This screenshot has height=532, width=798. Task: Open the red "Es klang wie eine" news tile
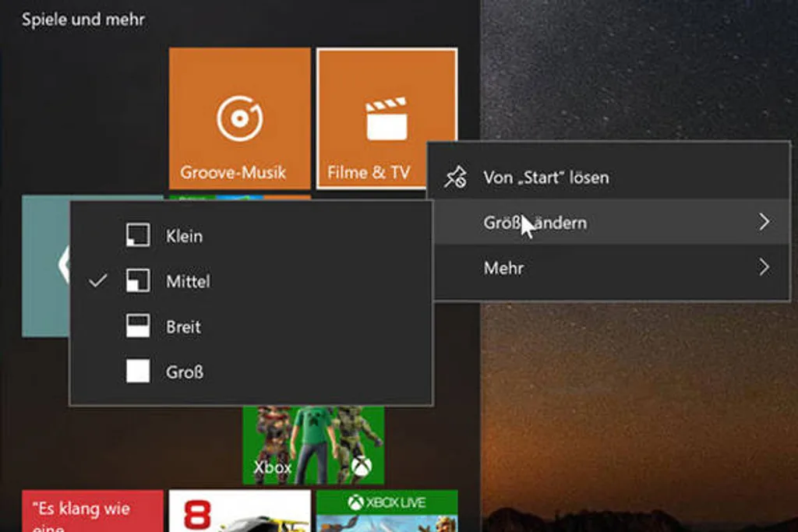tap(93, 511)
